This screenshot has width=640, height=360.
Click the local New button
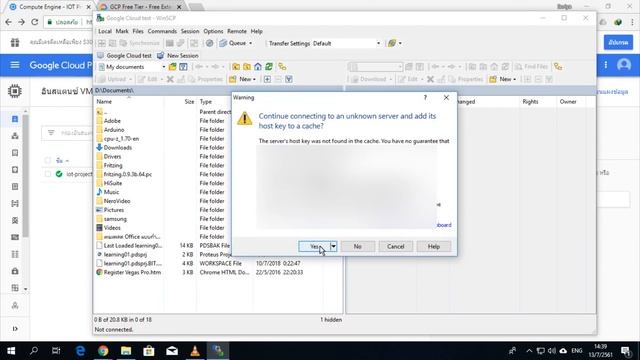242,79
